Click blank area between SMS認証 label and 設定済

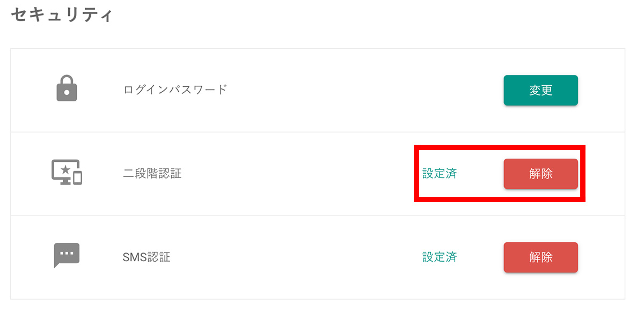point(295,257)
